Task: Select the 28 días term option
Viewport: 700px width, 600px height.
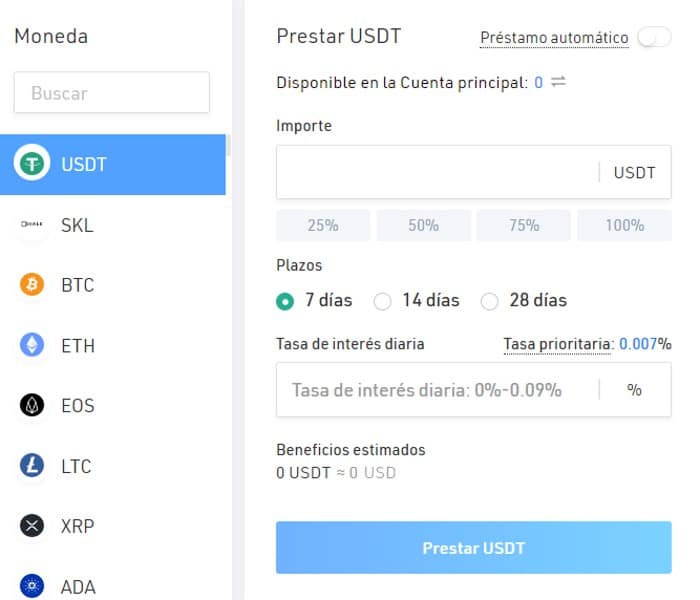Action: (489, 301)
